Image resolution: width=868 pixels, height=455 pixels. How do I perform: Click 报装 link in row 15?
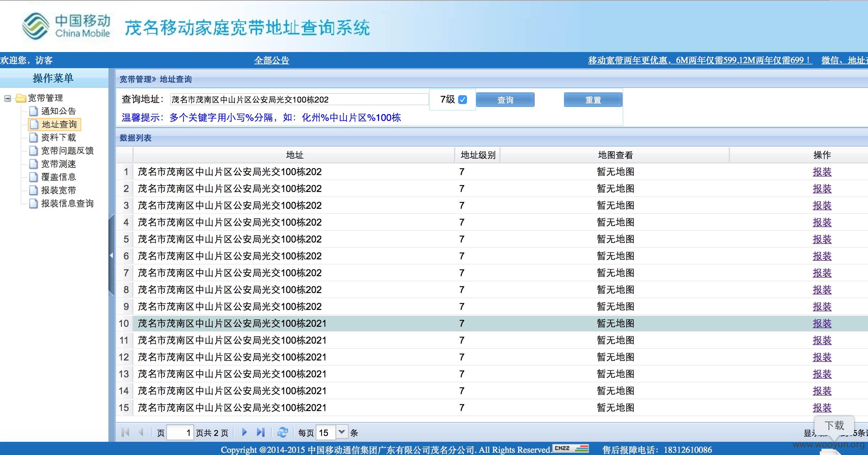[x=822, y=407]
